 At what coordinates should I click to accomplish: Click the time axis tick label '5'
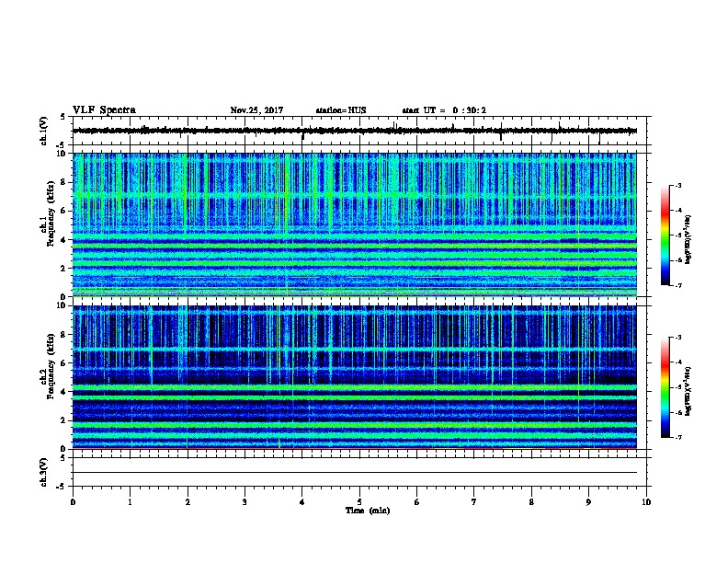point(359,502)
